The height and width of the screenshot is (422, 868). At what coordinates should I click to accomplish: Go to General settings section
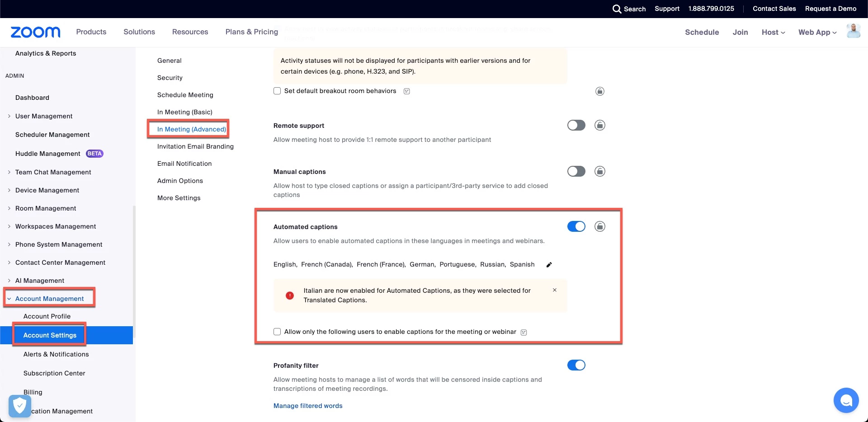click(170, 61)
